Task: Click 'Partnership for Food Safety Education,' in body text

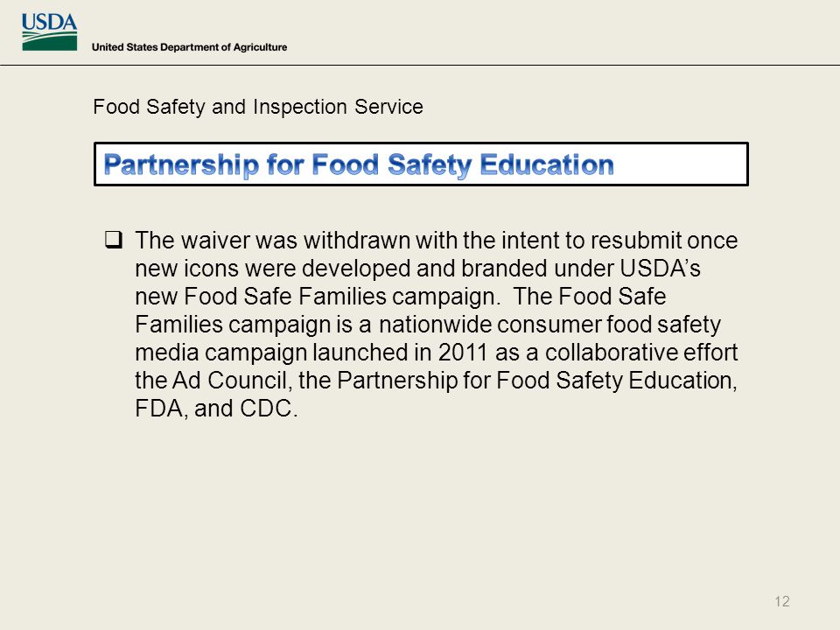Action: click(x=537, y=381)
